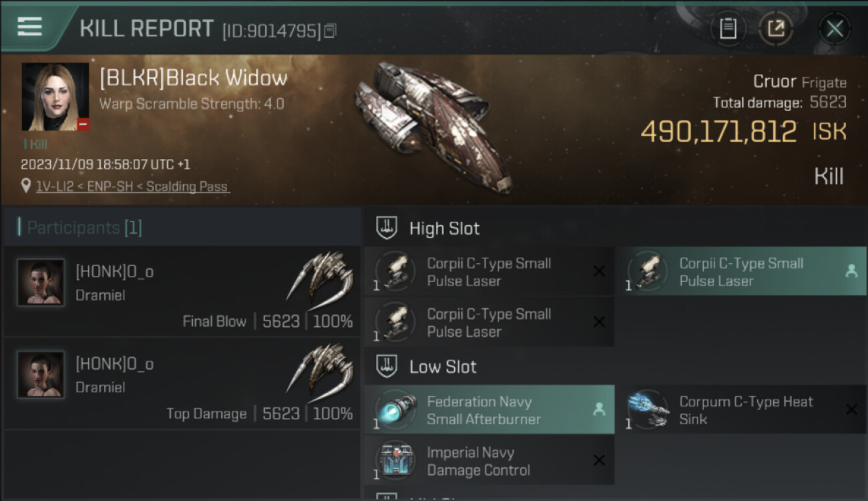Click the red standing badge on the portrait

(x=83, y=125)
